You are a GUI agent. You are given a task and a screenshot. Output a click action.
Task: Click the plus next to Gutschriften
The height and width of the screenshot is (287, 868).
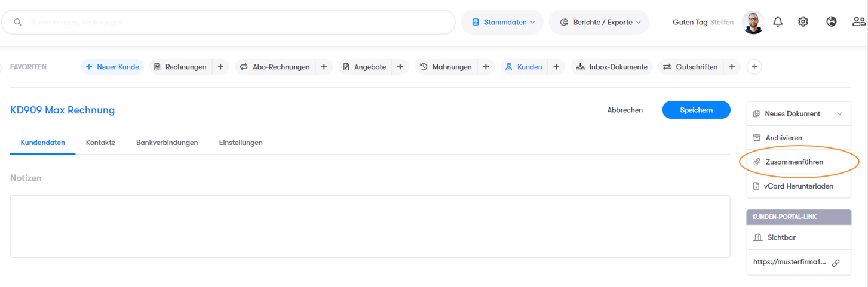tap(732, 67)
